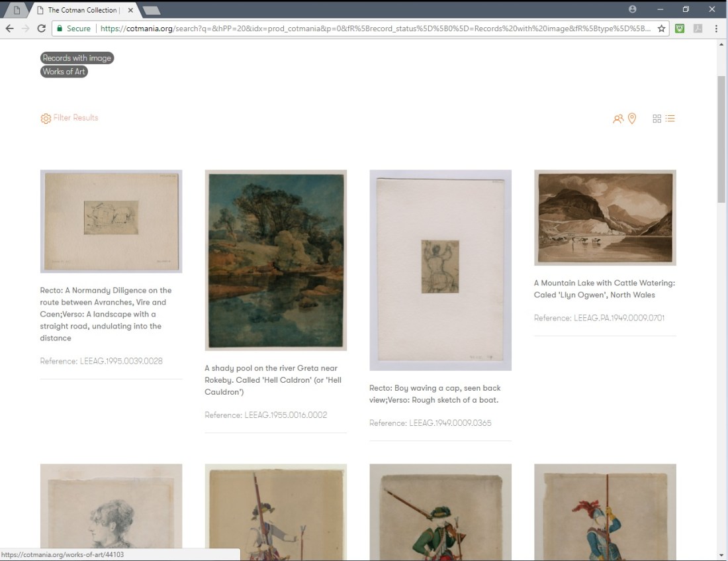
Task: Click the map location pin icon
Action: pyautogui.click(x=632, y=119)
